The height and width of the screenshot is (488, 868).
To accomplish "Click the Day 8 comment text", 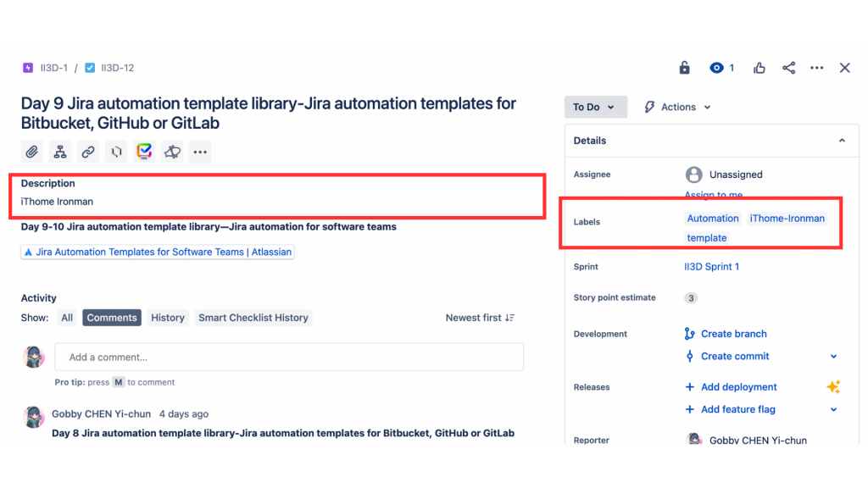I will [283, 433].
